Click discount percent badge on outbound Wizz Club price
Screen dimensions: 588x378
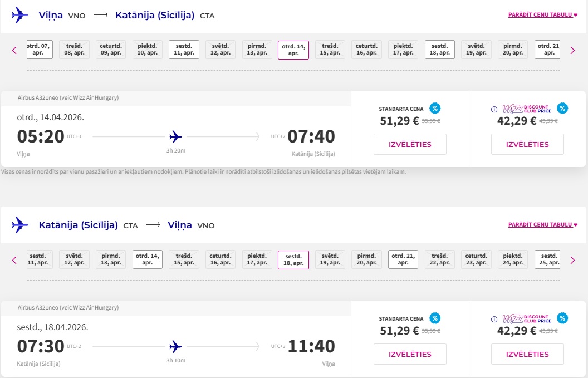click(x=562, y=109)
